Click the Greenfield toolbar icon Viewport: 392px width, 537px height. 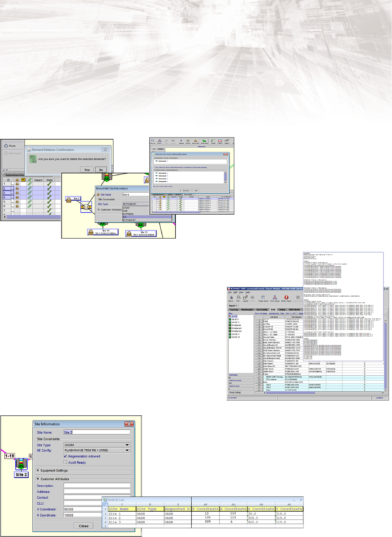click(x=204, y=141)
